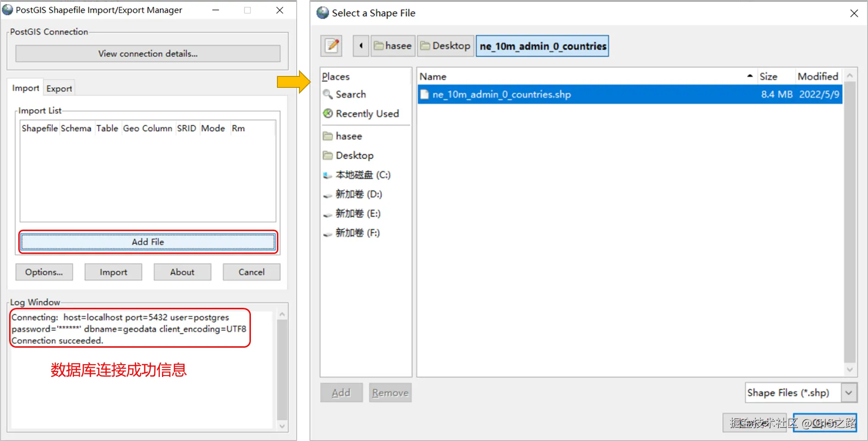Switch to the Export tab
Viewport: 868px width, 441px height.
[59, 88]
